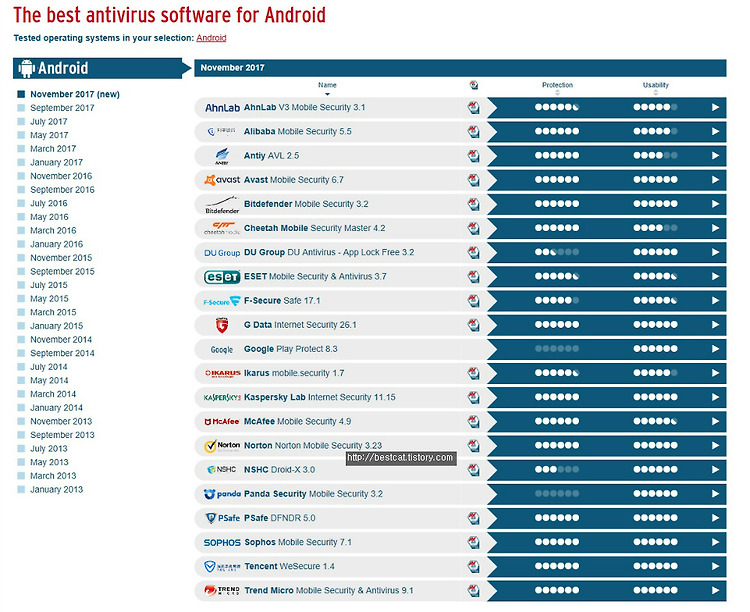750x612 pixels.
Task: Click the G Data certification badge icon
Action: tap(474, 324)
